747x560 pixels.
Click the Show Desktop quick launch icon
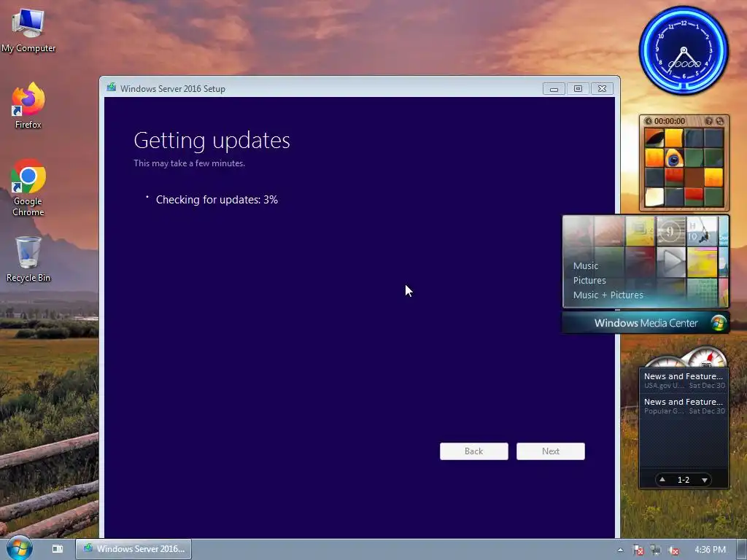(x=58, y=548)
